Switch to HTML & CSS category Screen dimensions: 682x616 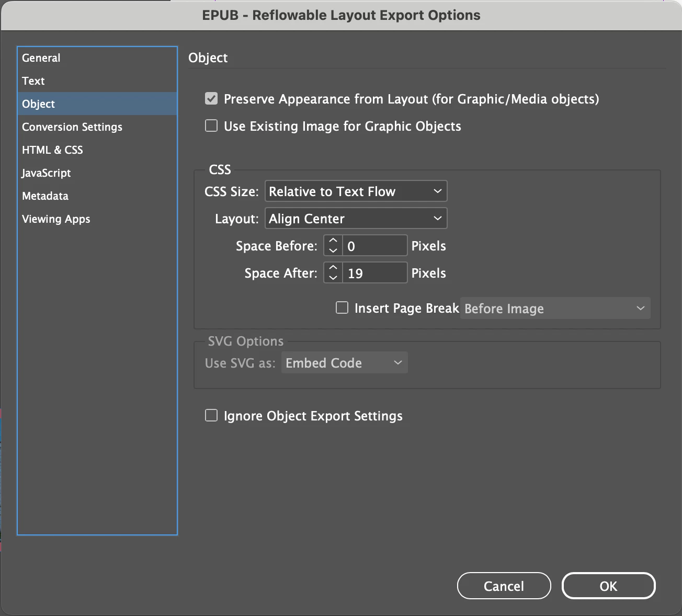tap(97, 150)
